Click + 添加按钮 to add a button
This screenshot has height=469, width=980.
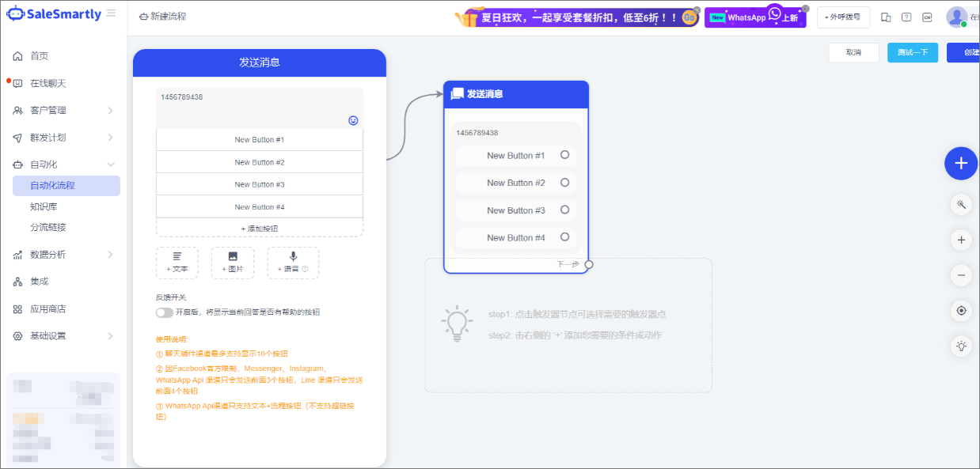click(x=260, y=228)
